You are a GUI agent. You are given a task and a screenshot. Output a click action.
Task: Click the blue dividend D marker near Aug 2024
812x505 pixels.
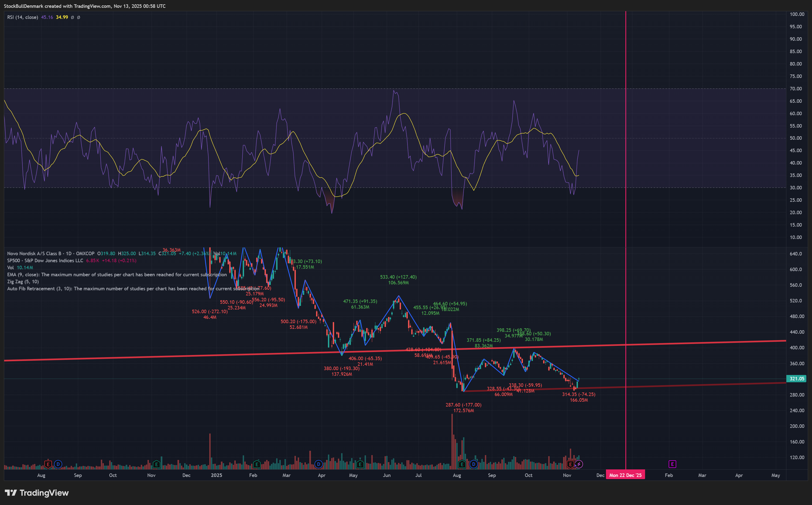pos(58,464)
